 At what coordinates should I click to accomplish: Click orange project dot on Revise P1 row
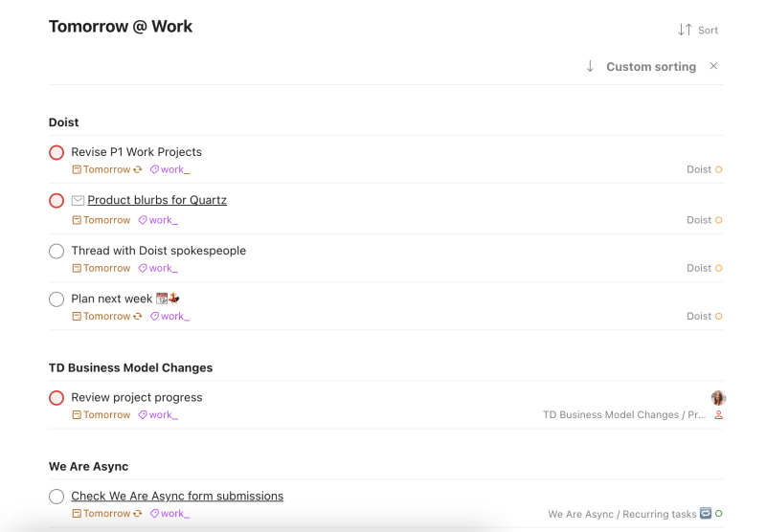pyautogui.click(x=719, y=169)
